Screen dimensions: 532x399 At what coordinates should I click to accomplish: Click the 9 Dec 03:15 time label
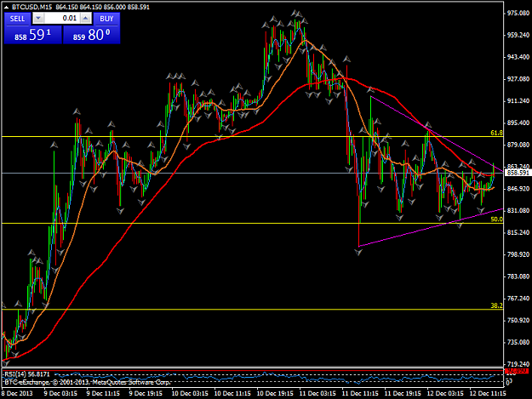point(60,393)
